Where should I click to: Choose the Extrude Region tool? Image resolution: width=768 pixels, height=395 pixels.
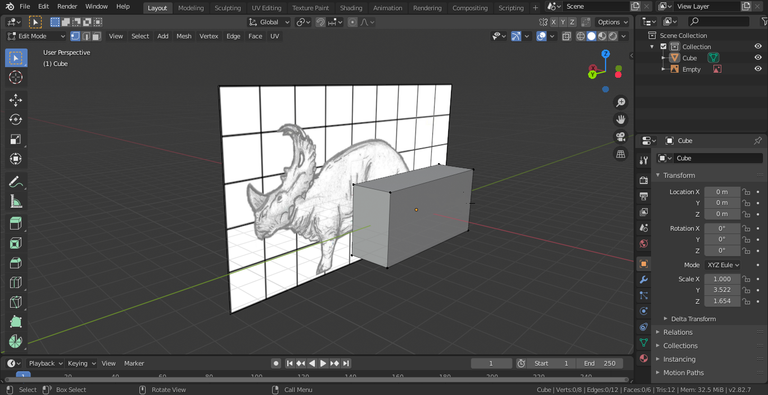[x=16, y=224]
